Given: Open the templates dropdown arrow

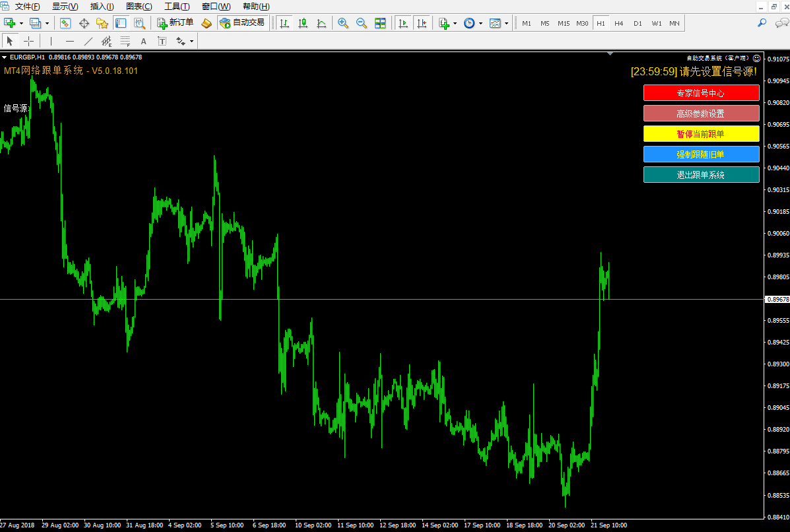Looking at the screenshot, I should [x=506, y=23].
